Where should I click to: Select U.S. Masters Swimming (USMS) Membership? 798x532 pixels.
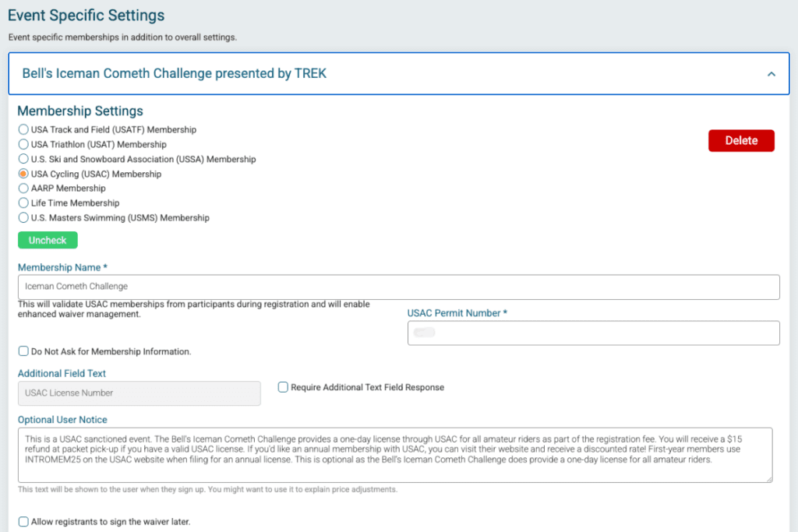pyautogui.click(x=23, y=218)
